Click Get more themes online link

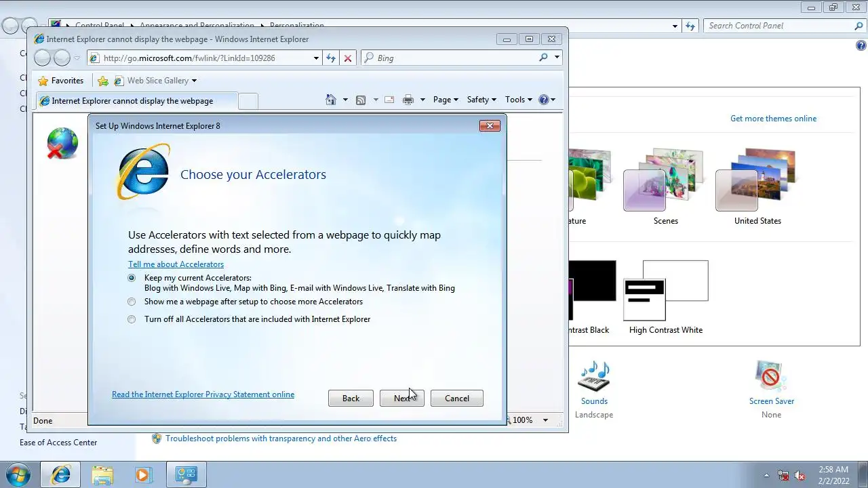pos(773,119)
